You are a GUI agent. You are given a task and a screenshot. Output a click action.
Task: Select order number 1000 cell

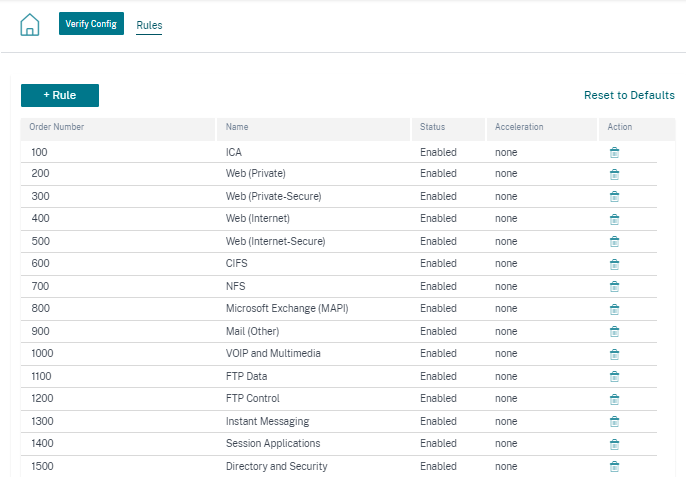[42, 353]
